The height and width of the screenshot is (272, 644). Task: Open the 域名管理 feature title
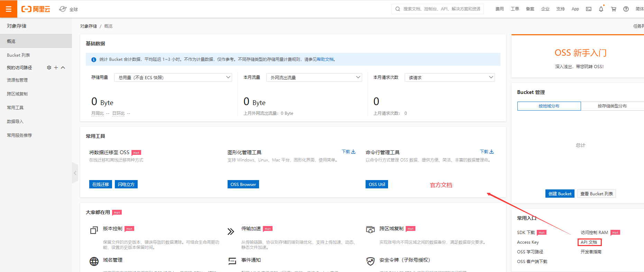pos(113,260)
